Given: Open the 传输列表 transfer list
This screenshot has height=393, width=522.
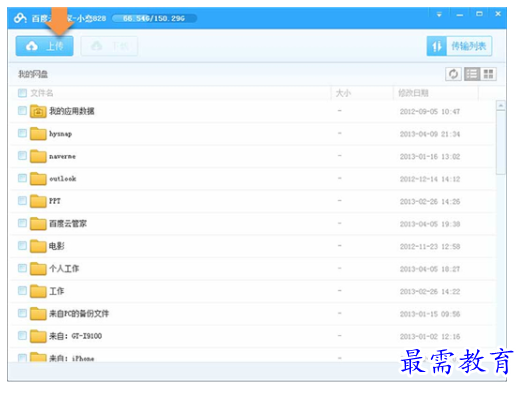Looking at the screenshot, I should tap(459, 46).
